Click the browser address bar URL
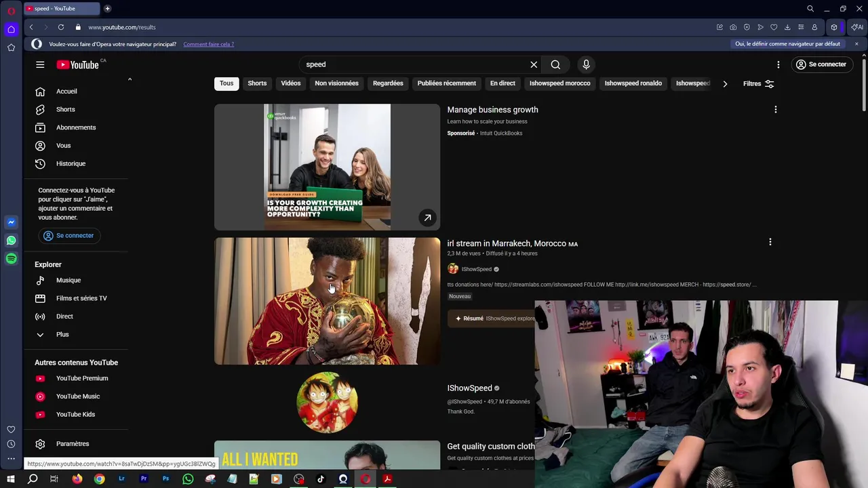868x488 pixels. 122,27
